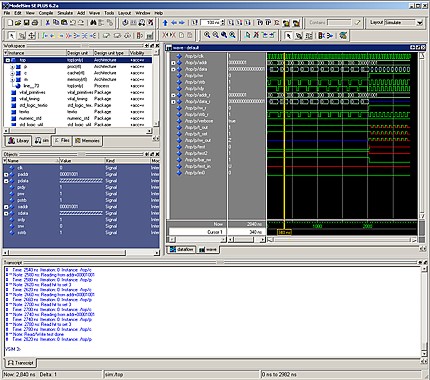Image resolution: width=430 pixels, height=380 pixels.
Task: Click the Zoom In magnifier in the wave toolbar
Action: click(207, 35)
